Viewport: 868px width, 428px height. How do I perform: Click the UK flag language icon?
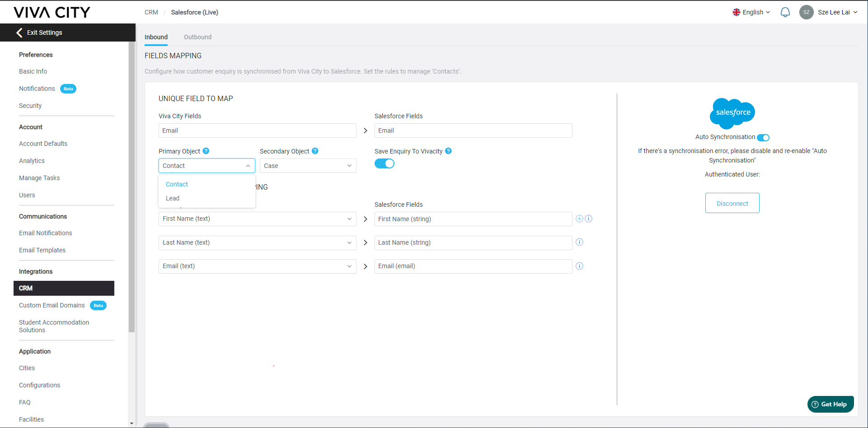[x=737, y=12]
